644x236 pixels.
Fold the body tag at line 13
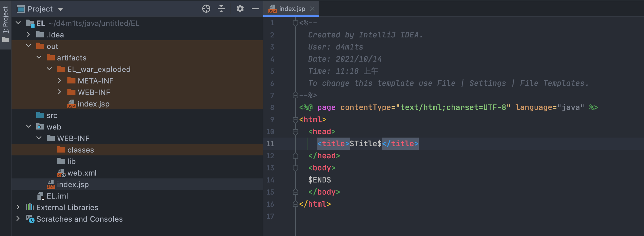pyautogui.click(x=295, y=168)
